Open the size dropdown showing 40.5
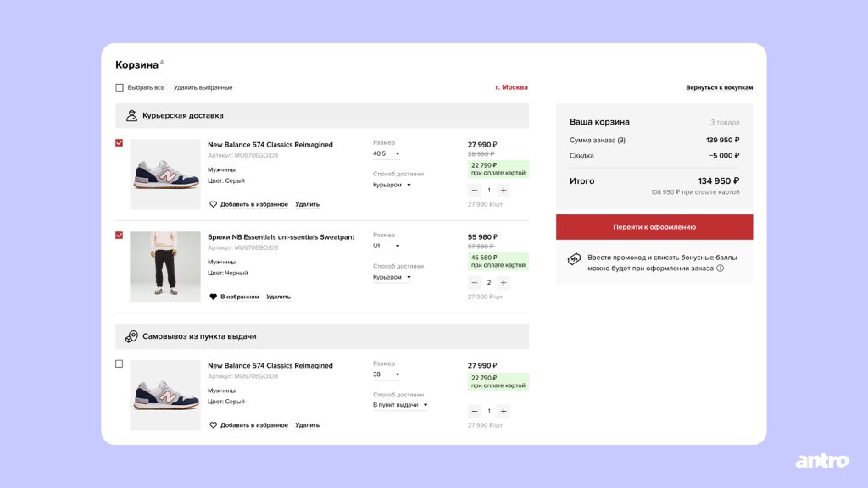This screenshot has height=488, width=868. (387, 154)
